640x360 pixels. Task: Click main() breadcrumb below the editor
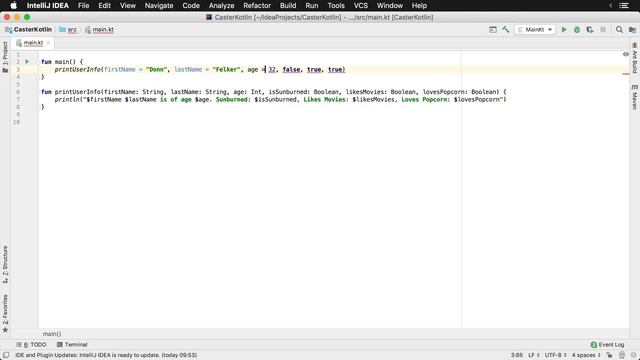[x=52, y=334]
